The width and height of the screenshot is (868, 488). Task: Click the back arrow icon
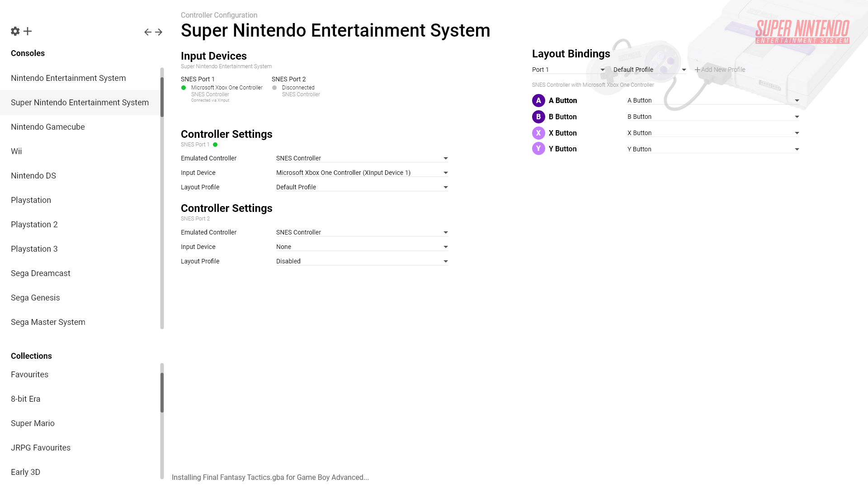click(x=148, y=32)
